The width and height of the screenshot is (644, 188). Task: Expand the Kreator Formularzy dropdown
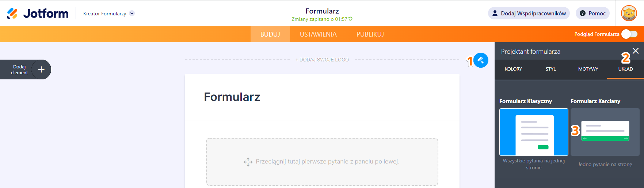(x=132, y=14)
